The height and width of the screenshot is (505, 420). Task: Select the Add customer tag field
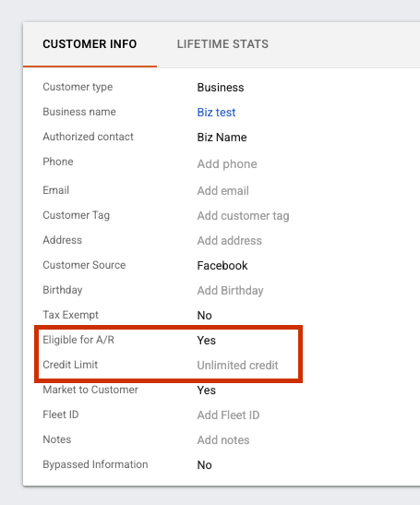point(243,216)
